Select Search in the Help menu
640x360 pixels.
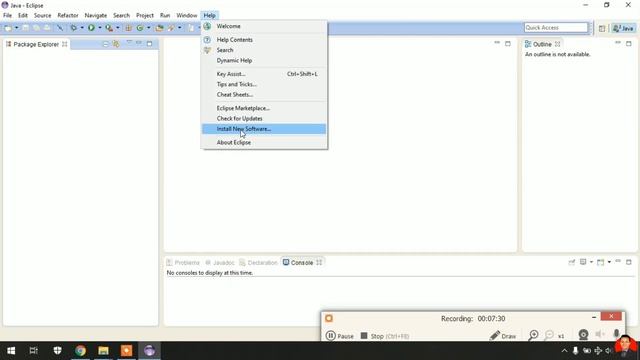point(264,50)
